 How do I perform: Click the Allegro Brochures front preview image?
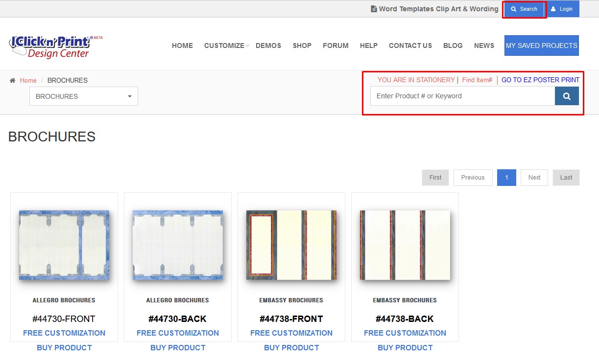click(64, 245)
